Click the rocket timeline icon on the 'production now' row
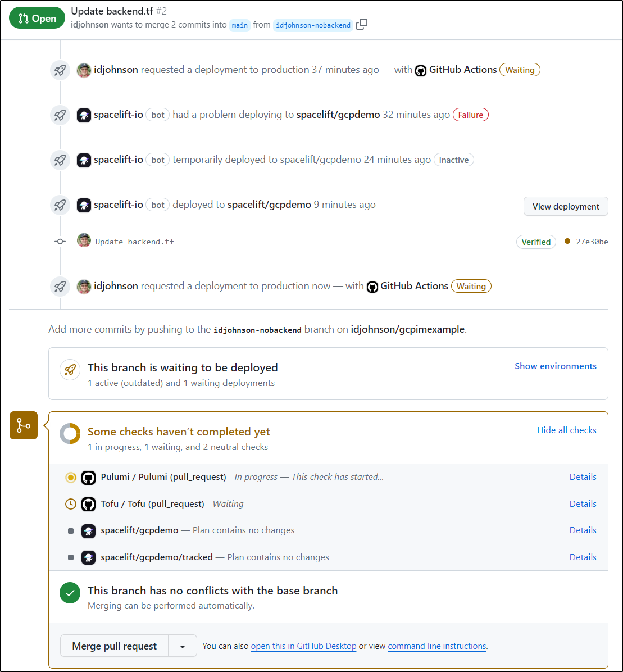 (x=60, y=287)
